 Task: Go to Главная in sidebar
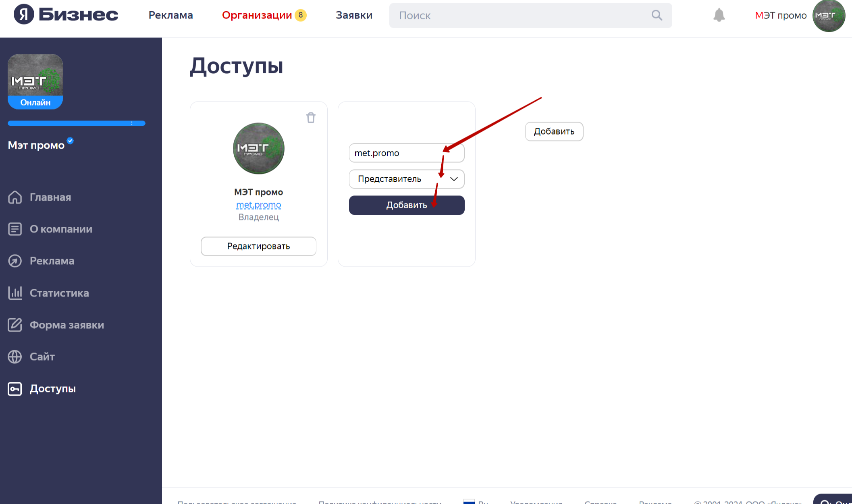pos(50,197)
